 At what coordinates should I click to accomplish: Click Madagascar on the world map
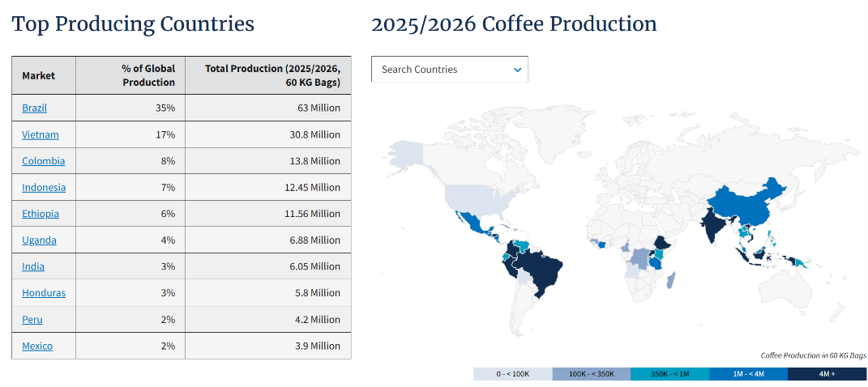[x=670, y=280]
